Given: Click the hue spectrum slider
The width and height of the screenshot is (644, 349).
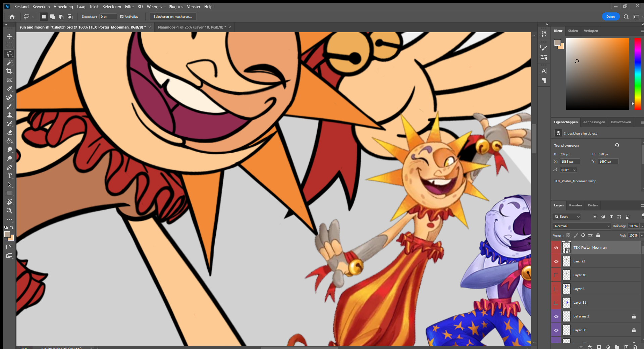Looking at the screenshot, I should click(638, 74).
